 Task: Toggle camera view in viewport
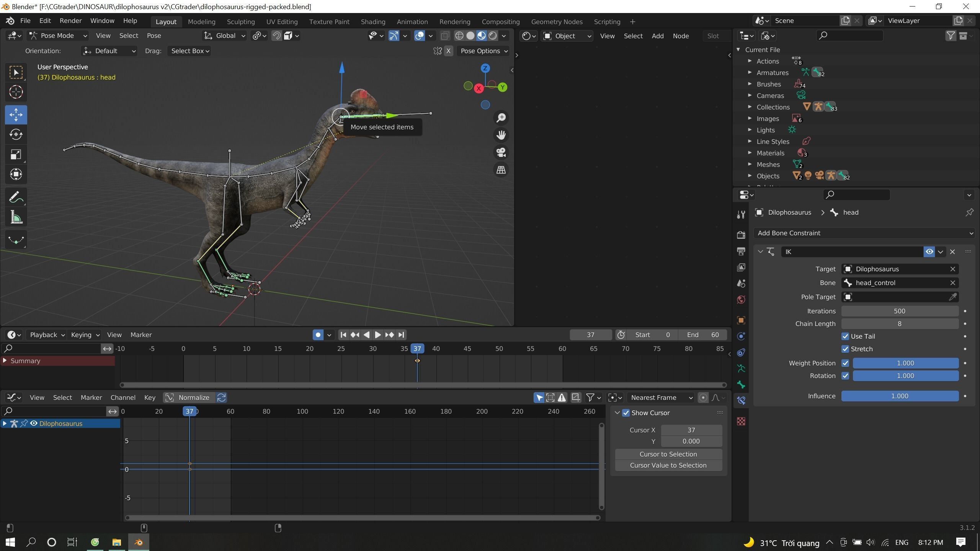point(501,152)
